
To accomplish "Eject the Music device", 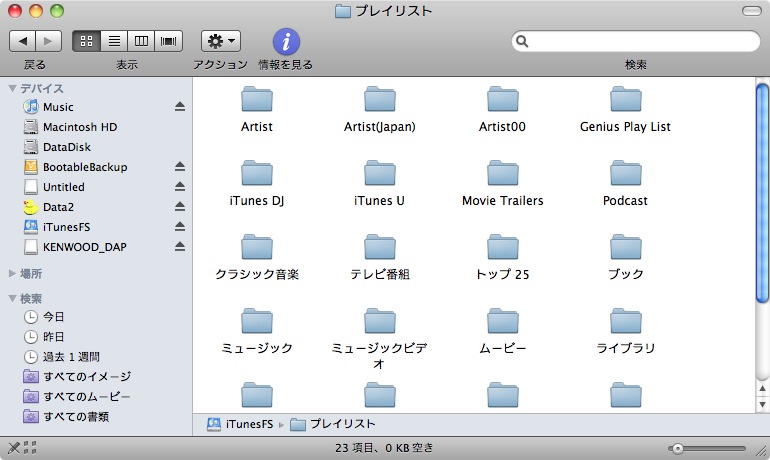I will [x=180, y=107].
